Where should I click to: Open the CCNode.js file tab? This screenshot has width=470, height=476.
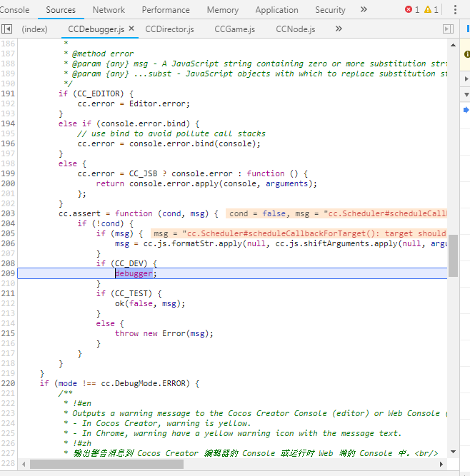coord(295,29)
